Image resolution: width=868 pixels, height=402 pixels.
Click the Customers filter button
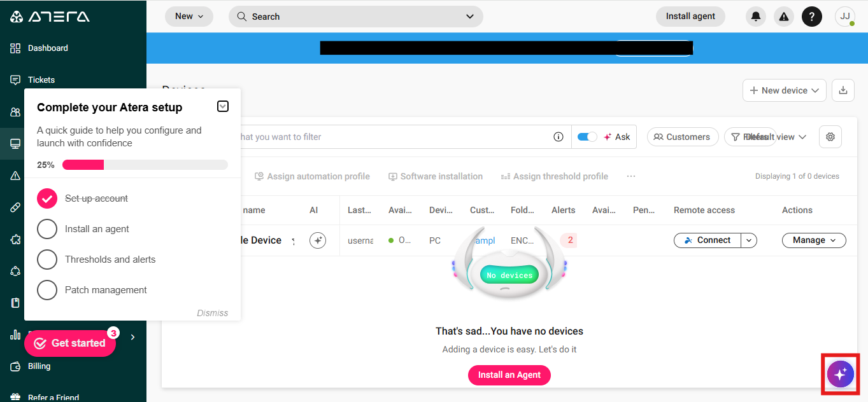pyautogui.click(x=683, y=137)
